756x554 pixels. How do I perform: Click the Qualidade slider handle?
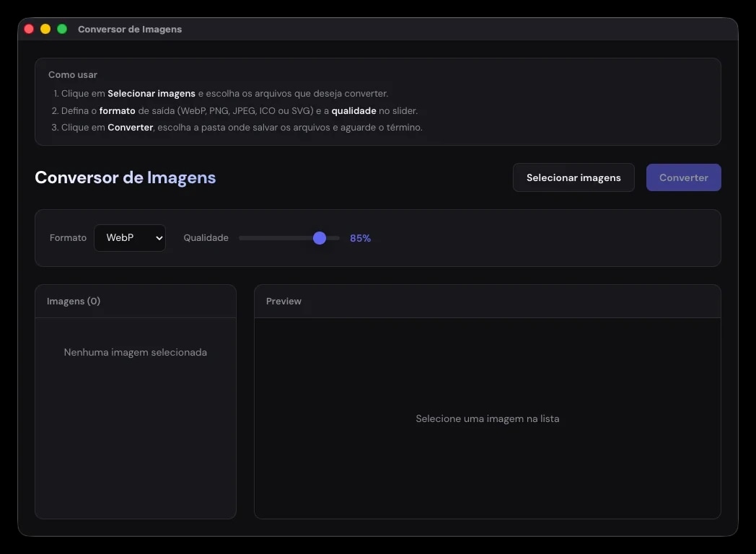[x=319, y=238]
